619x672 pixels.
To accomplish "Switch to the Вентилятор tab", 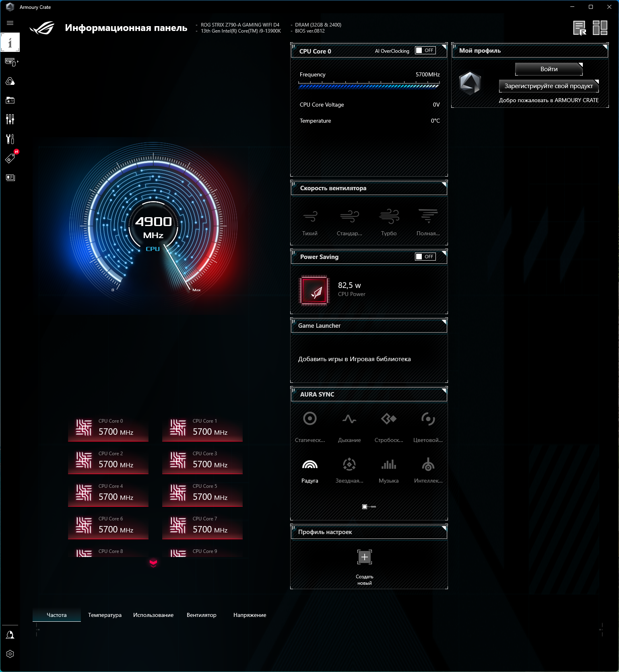I will coord(202,615).
